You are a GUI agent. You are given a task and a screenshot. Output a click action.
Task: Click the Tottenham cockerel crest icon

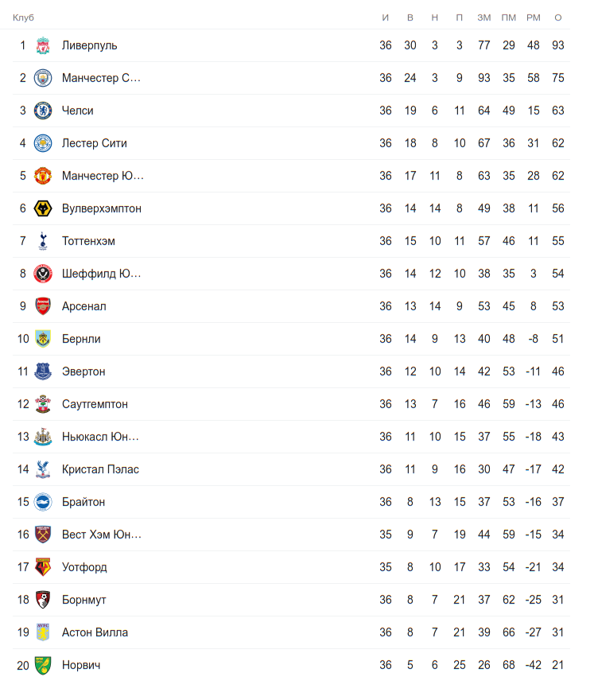[x=43, y=241]
